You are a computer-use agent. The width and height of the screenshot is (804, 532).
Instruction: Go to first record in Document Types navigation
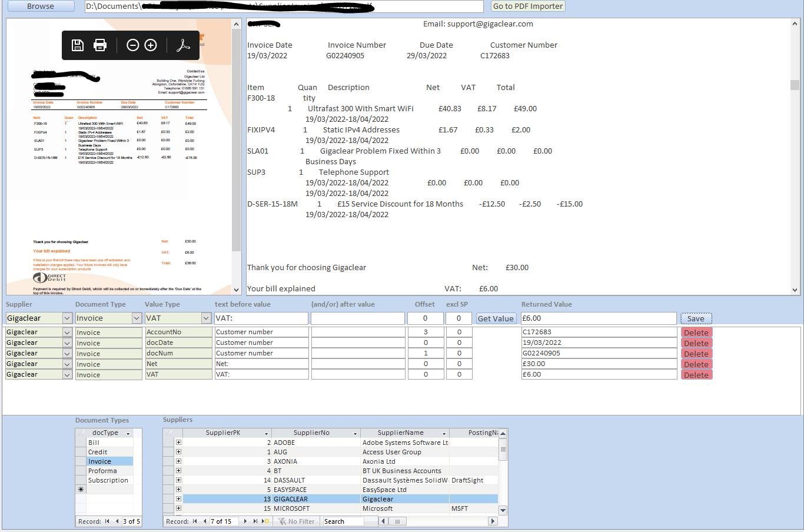pos(107,521)
